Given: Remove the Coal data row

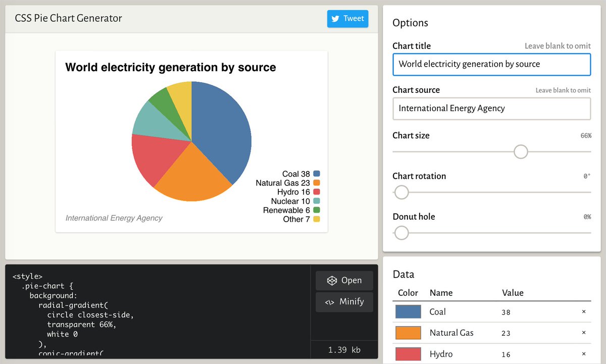Looking at the screenshot, I should pyautogui.click(x=584, y=312).
